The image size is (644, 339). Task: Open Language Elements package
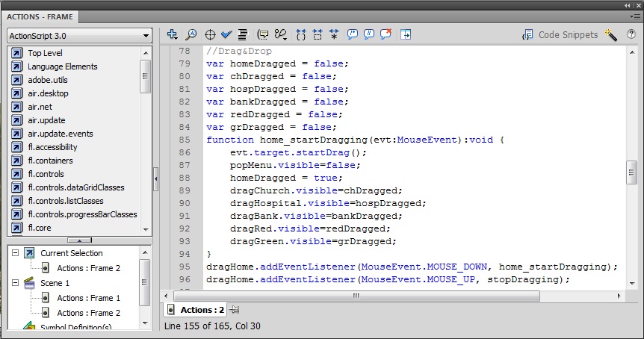point(63,66)
